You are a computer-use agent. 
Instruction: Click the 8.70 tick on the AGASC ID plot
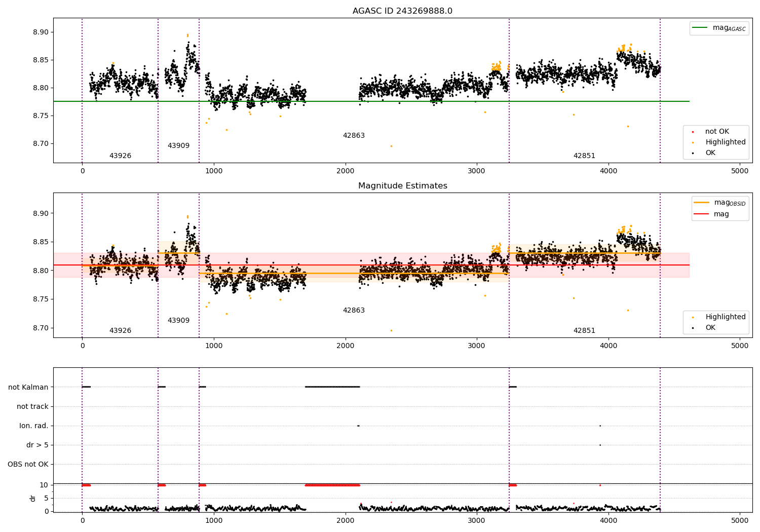[x=41, y=143]
